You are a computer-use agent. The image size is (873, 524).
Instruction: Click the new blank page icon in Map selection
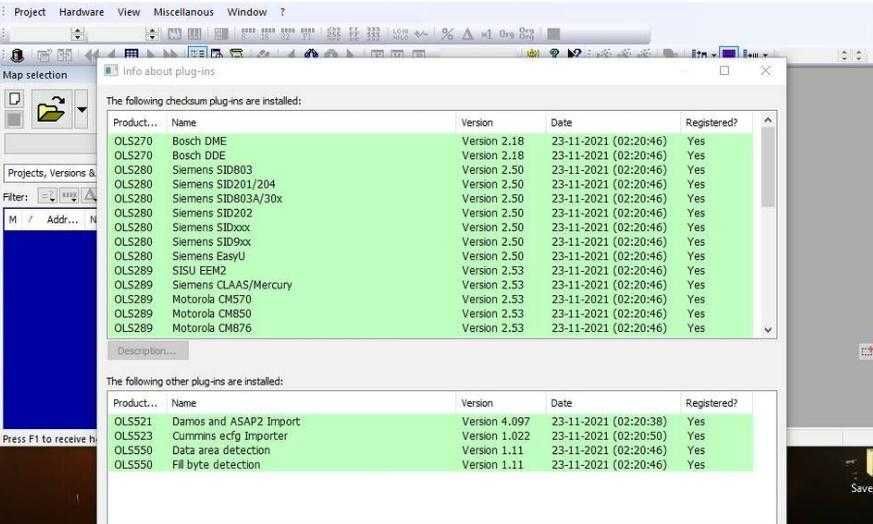coord(14,99)
